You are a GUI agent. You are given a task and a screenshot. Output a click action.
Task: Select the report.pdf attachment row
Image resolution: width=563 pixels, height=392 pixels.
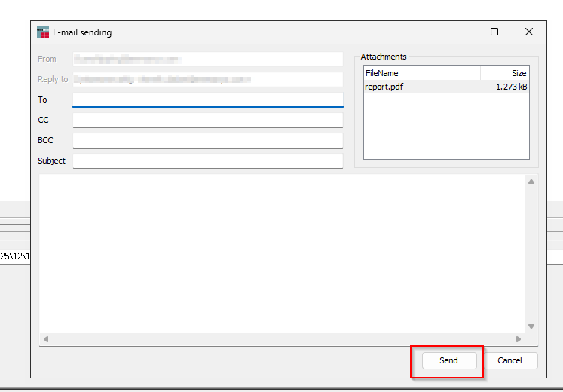(445, 87)
